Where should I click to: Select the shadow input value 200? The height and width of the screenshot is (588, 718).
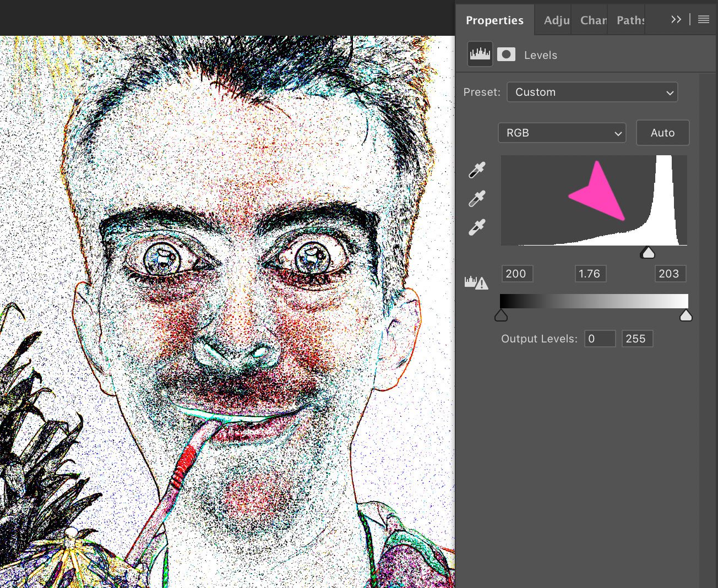516,274
